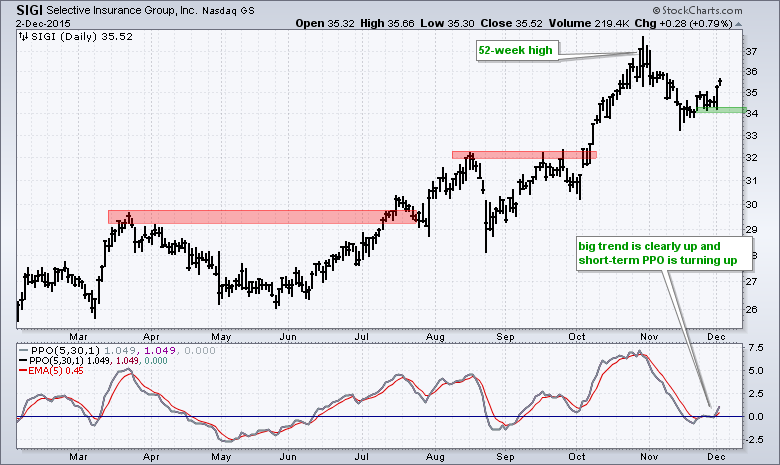Select the Selective Insurance Group, Inc. name
Screen dimensions: 780x465
pyautogui.click(x=122, y=10)
